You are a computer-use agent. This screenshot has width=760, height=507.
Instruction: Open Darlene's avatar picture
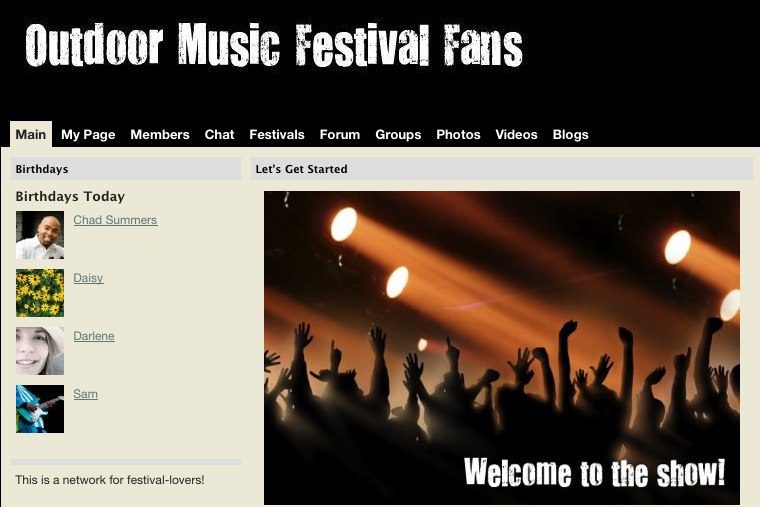pyautogui.click(x=40, y=351)
